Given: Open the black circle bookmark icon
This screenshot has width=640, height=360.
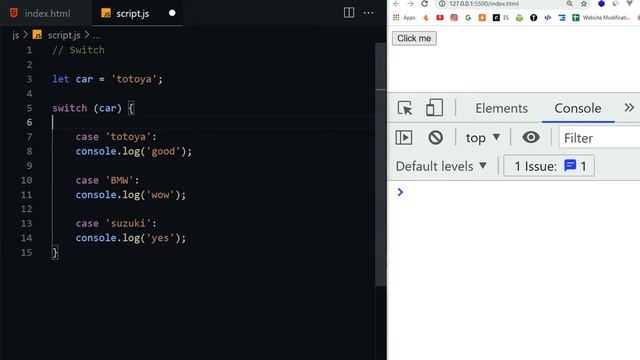Looking at the screenshot, I should click(x=533, y=18).
